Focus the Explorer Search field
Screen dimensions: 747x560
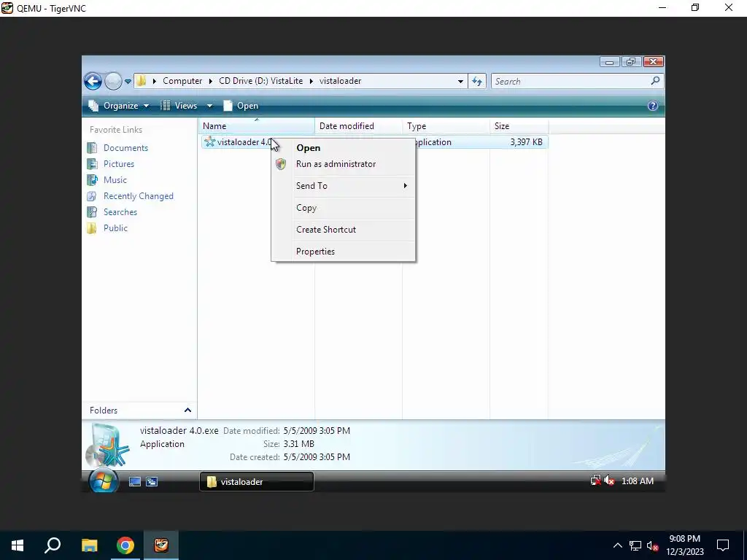click(x=570, y=82)
